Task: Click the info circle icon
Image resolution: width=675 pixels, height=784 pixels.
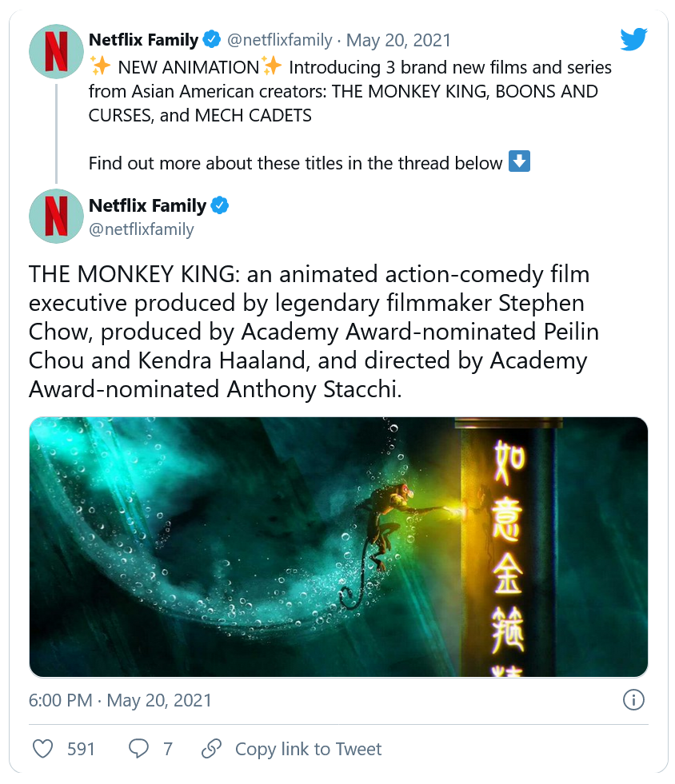Action: click(x=633, y=701)
